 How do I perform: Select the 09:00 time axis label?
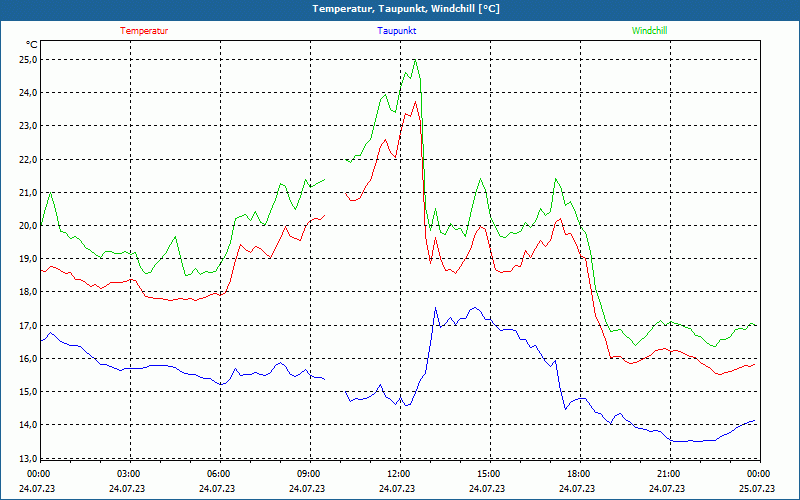[308, 474]
